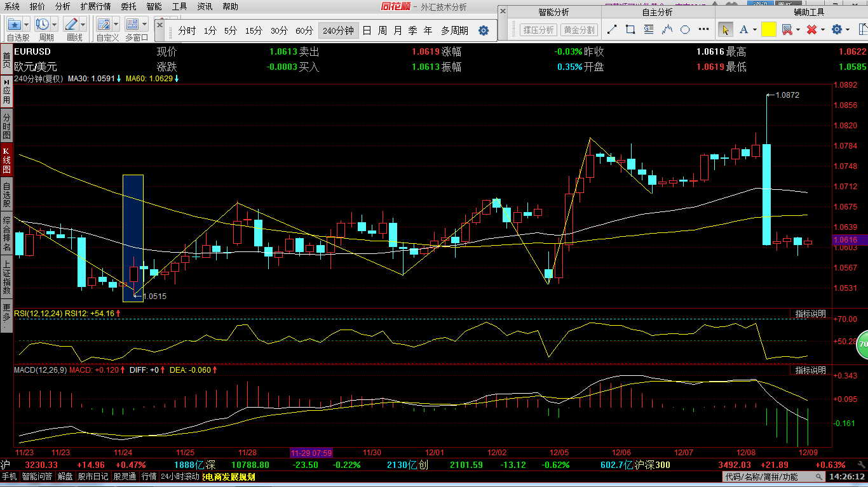Select the ellipse drawing tool
Image resolution: width=868 pixels, height=487 pixels.
pos(685,30)
